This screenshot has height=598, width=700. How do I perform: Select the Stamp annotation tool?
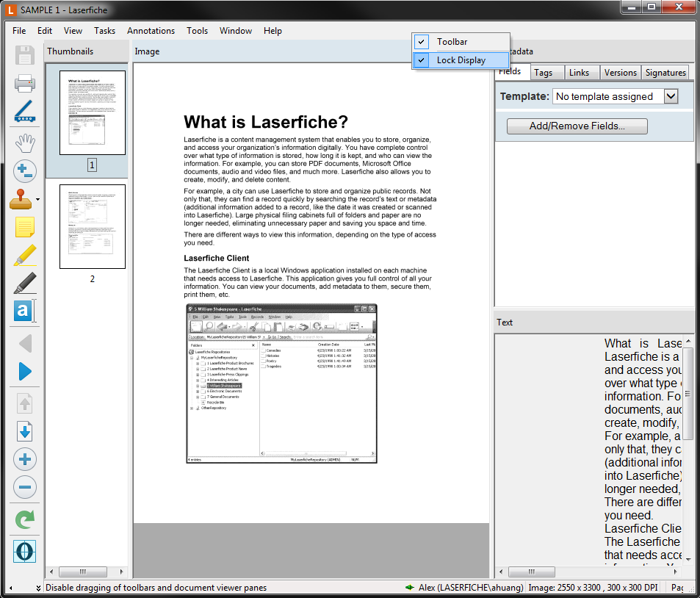21,199
